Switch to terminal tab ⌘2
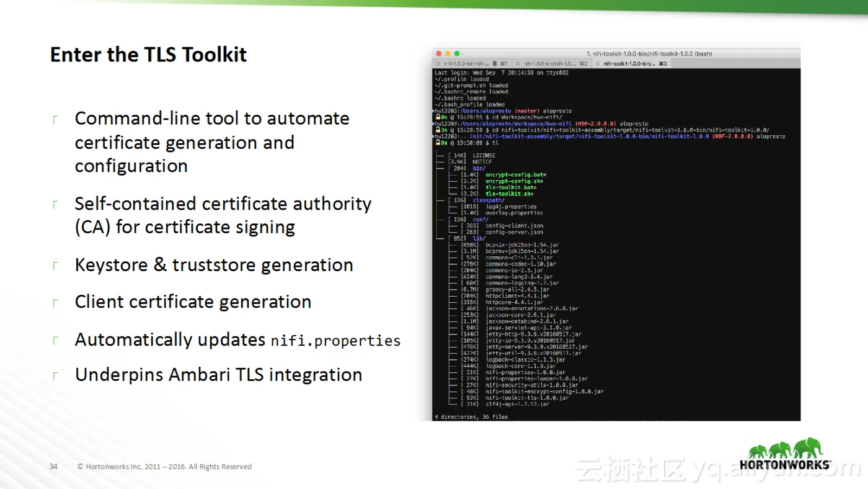This screenshot has width=868, height=489. [x=552, y=63]
